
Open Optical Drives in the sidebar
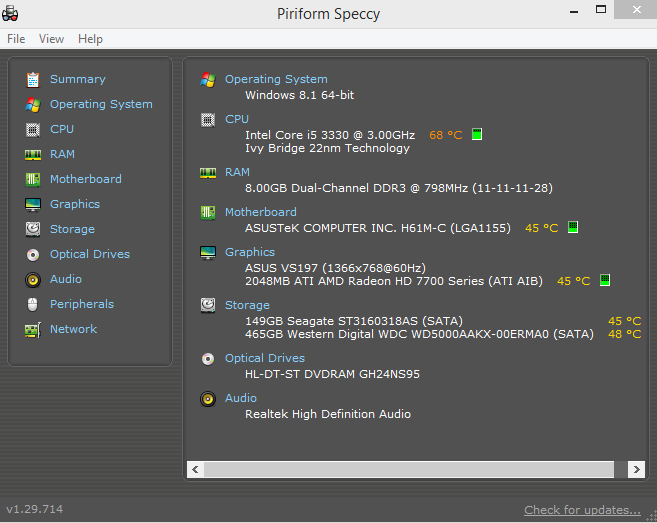point(90,254)
